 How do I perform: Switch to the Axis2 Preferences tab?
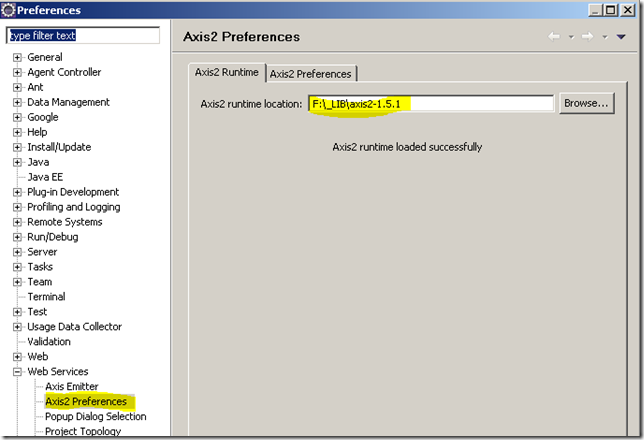tap(311, 74)
